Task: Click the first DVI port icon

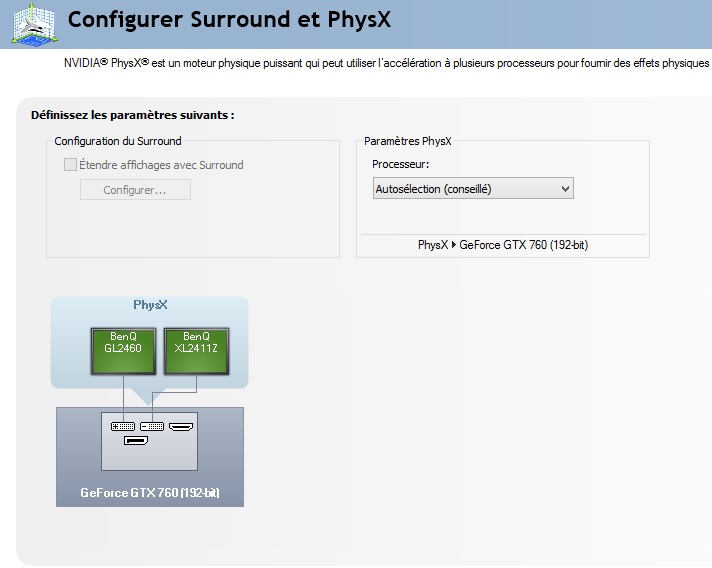Action: (123, 426)
